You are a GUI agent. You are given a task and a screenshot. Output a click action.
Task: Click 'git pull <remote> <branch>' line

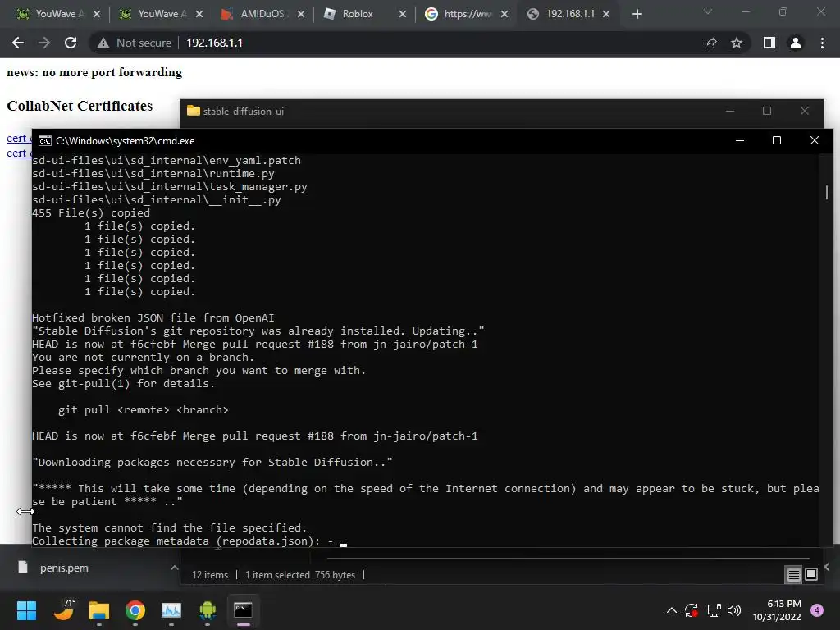click(x=143, y=410)
